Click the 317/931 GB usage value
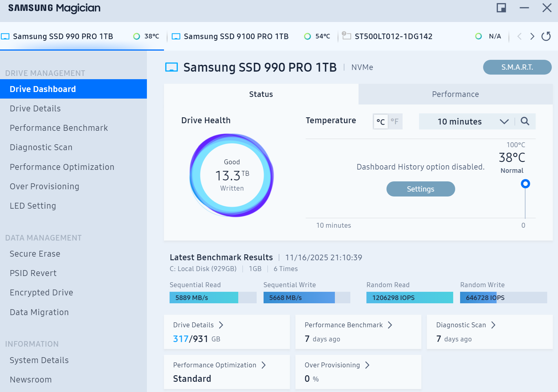This screenshot has width=558, height=392. pos(197,339)
